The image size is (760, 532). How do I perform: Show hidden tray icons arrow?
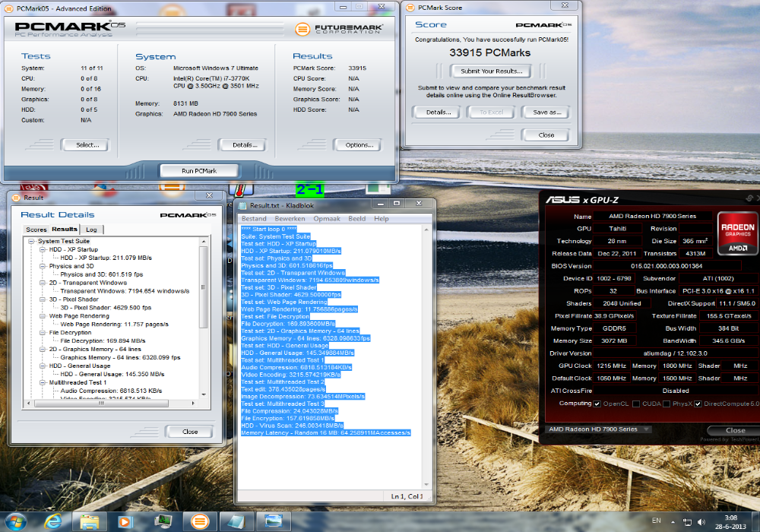pyautogui.click(x=673, y=522)
